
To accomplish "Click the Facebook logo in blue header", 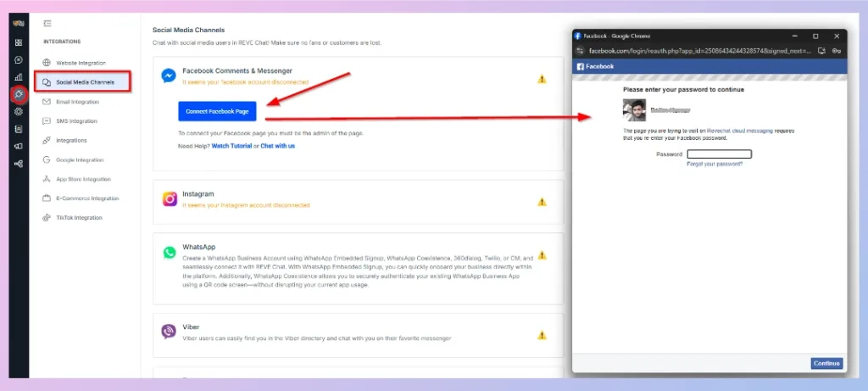I will click(596, 66).
